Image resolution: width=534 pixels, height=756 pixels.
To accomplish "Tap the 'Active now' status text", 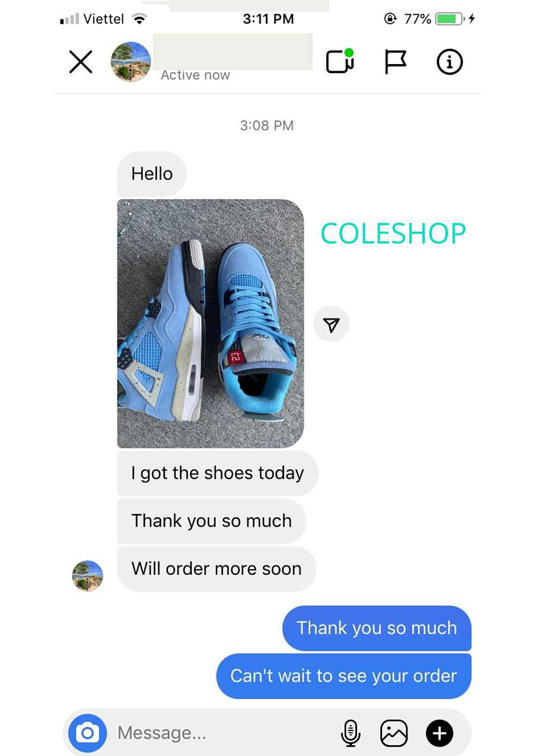I will click(195, 75).
